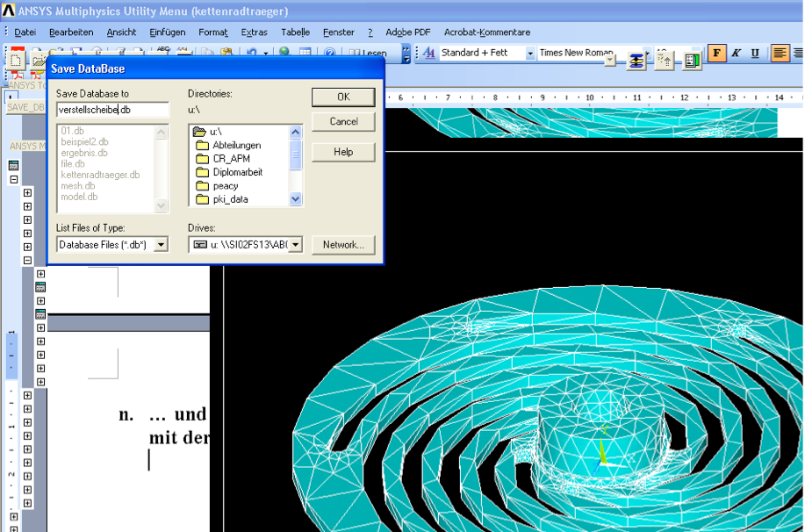
Task: Open the Bearbeiten menu
Action: pos(71,32)
